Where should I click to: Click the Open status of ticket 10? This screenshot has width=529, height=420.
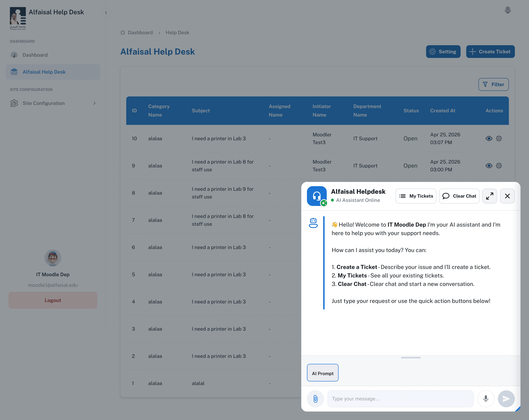click(410, 138)
